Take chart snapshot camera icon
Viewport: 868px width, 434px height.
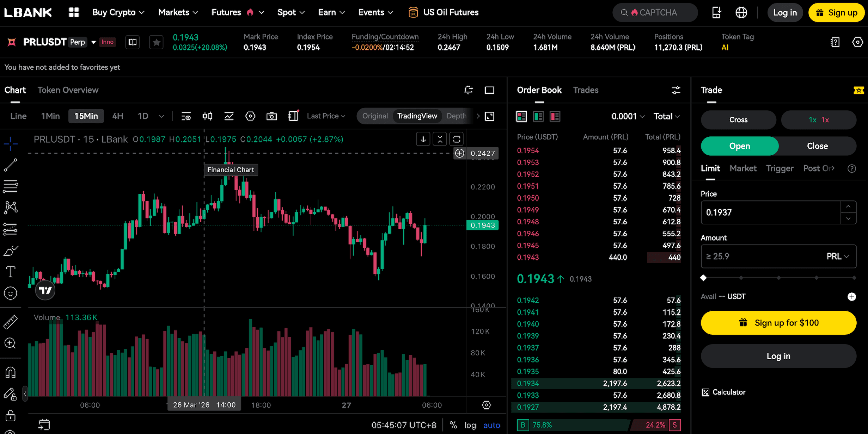(271, 116)
